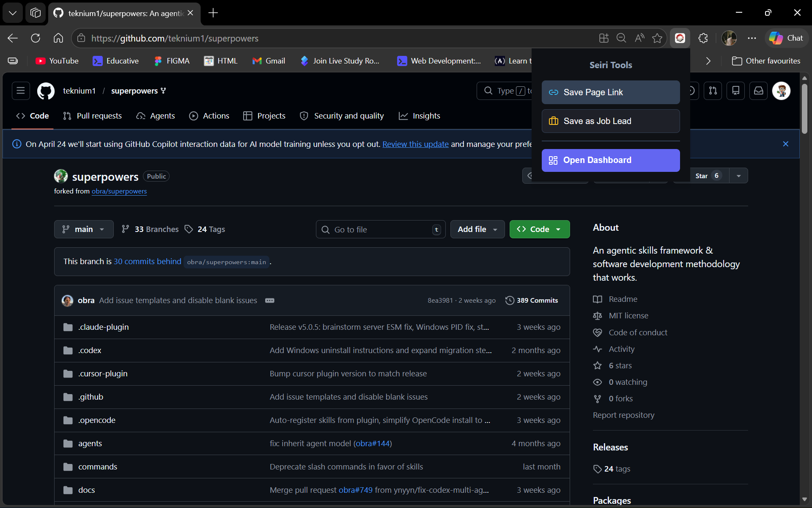
Task: Click the Open Dashboard button
Action: pos(610,160)
